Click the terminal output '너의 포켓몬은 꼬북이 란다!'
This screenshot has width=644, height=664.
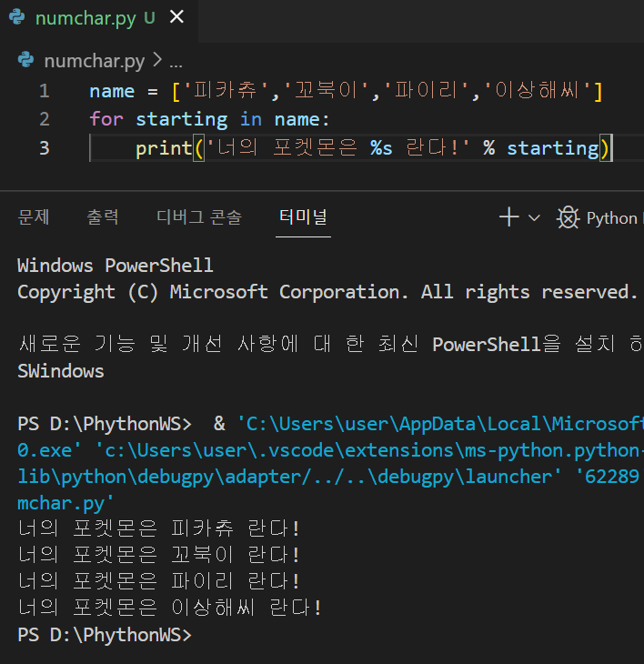[159, 554]
